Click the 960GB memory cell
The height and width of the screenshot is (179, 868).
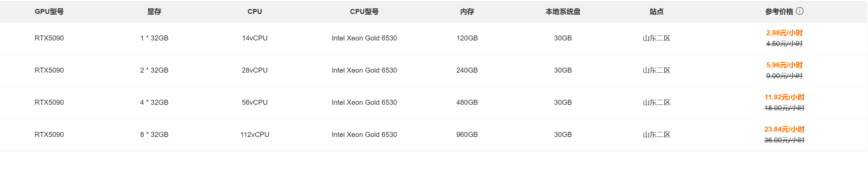click(x=467, y=135)
